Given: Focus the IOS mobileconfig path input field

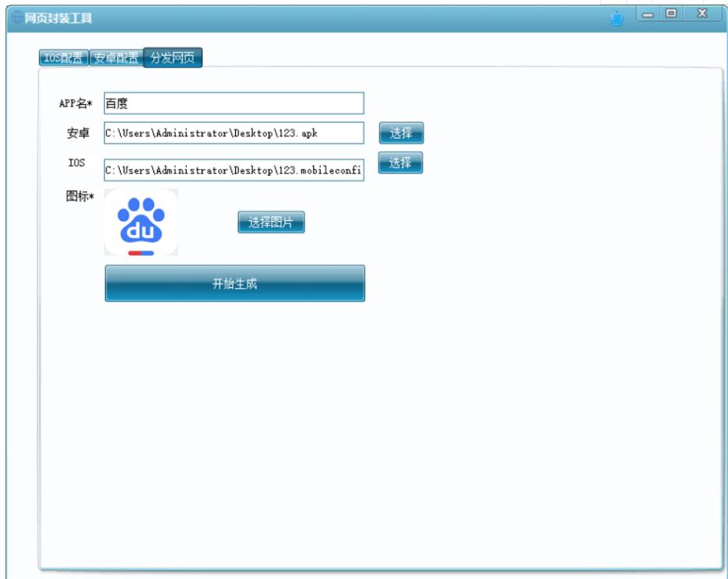Looking at the screenshot, I should [x=234, y=170].
